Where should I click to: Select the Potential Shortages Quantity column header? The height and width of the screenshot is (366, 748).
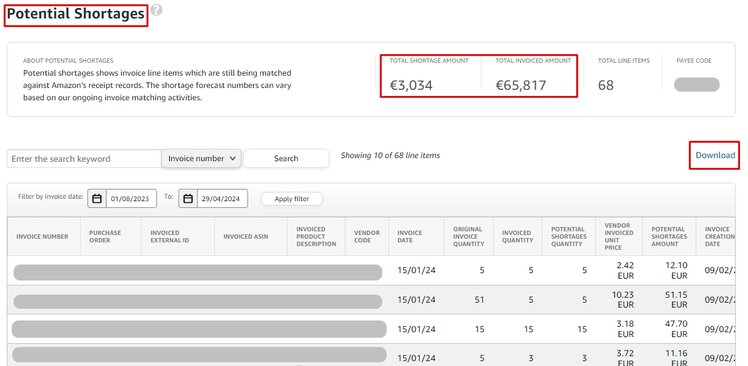569,237
